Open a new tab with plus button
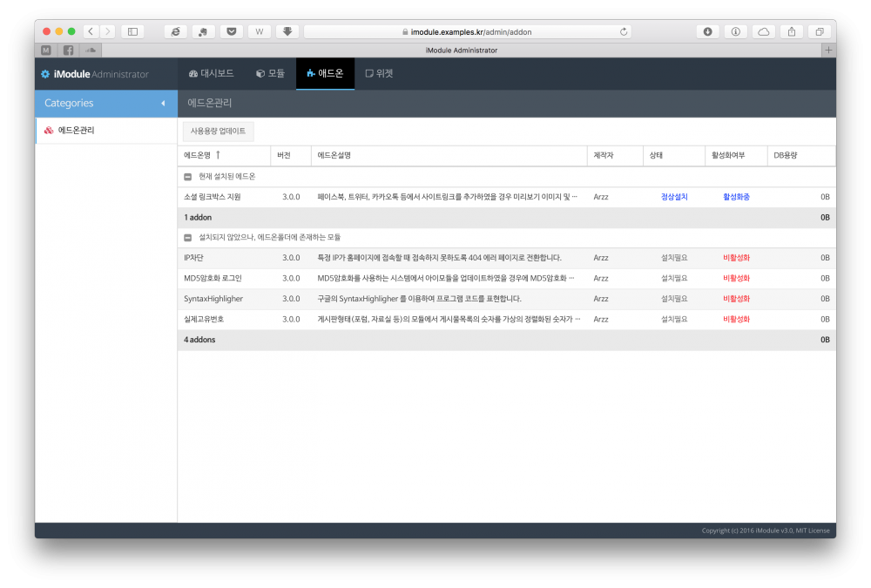 point(828,51)
